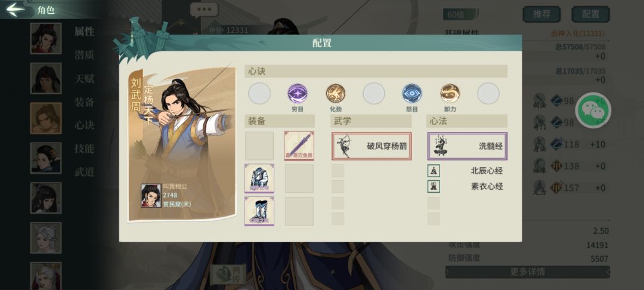Open the green WeChat floating icon
Image resolution: width=644 pixels, height=290 pixels.
point(593,110)
